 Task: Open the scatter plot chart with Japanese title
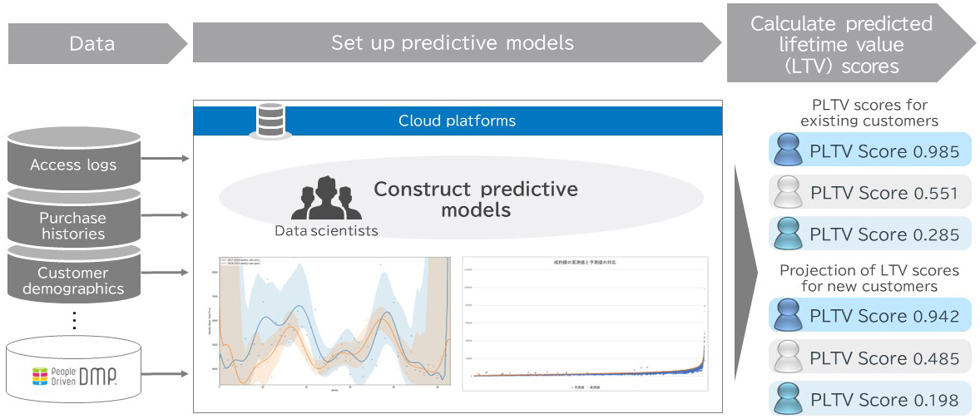pos(585,323)
